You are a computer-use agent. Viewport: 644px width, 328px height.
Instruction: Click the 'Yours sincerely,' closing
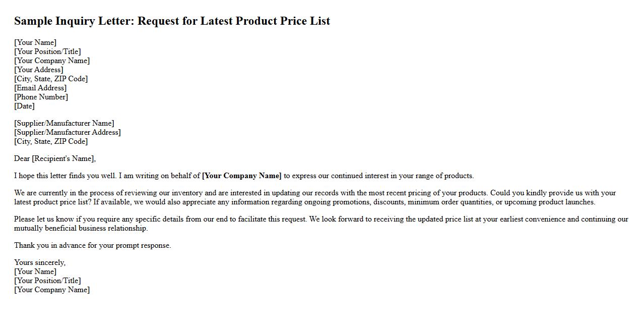pos(40,262)
